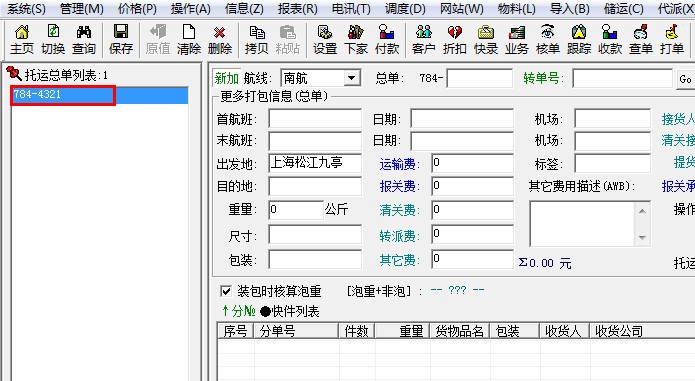
Task: Open the 付款 payment icon
Action: (x=387, y=39)
